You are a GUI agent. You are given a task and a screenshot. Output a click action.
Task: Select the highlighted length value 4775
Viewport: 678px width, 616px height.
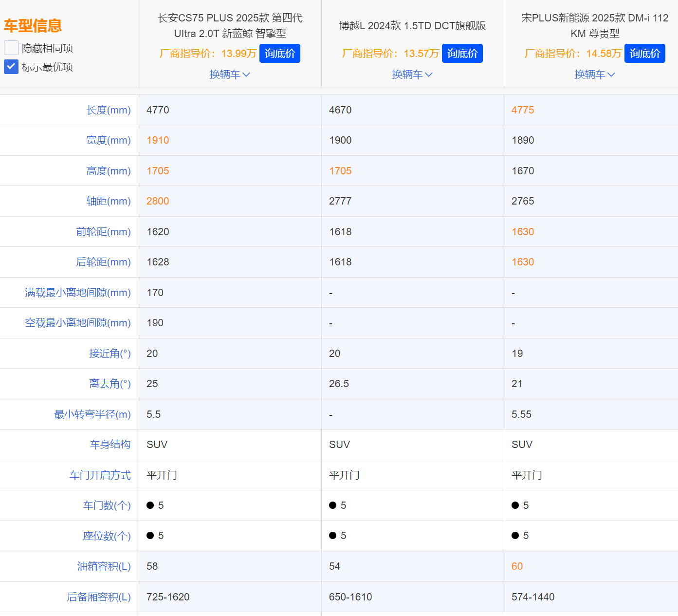(x=523, y=110)
